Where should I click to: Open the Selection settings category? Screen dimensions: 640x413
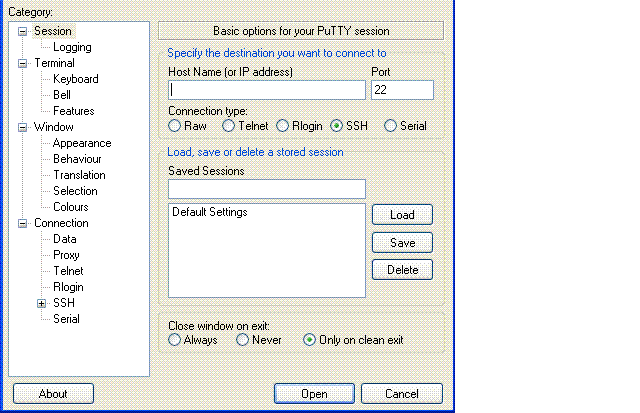point(76,191)
